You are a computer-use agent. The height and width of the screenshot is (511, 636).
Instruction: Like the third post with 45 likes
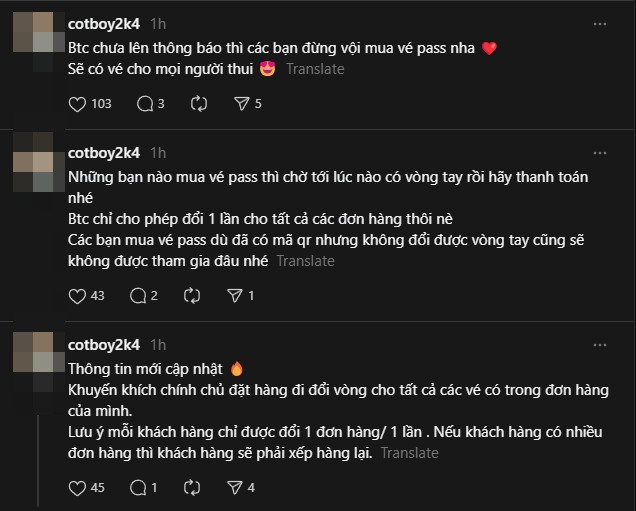point(77,487)
